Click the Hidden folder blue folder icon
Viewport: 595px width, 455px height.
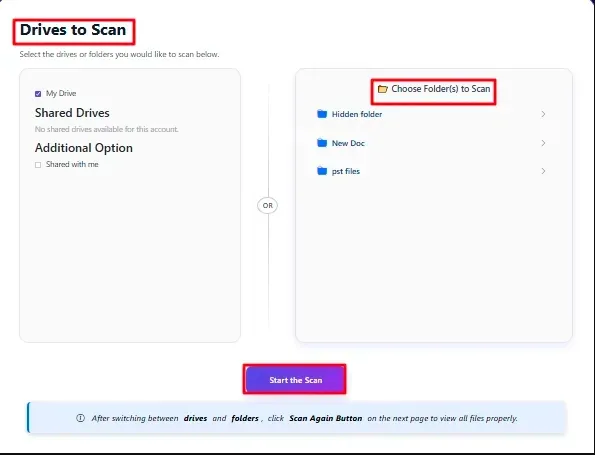coord(322,114)
